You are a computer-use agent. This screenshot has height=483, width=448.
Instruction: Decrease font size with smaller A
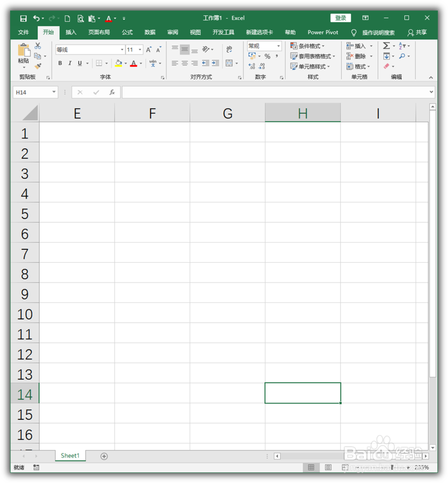click(159, 50)
